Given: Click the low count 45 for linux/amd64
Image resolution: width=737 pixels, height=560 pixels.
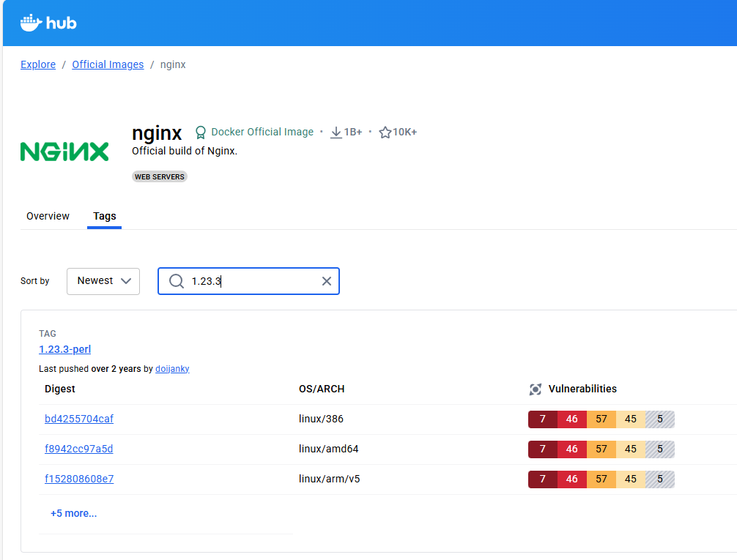Looking at the screenshot, I should click(x=631, y=449).
